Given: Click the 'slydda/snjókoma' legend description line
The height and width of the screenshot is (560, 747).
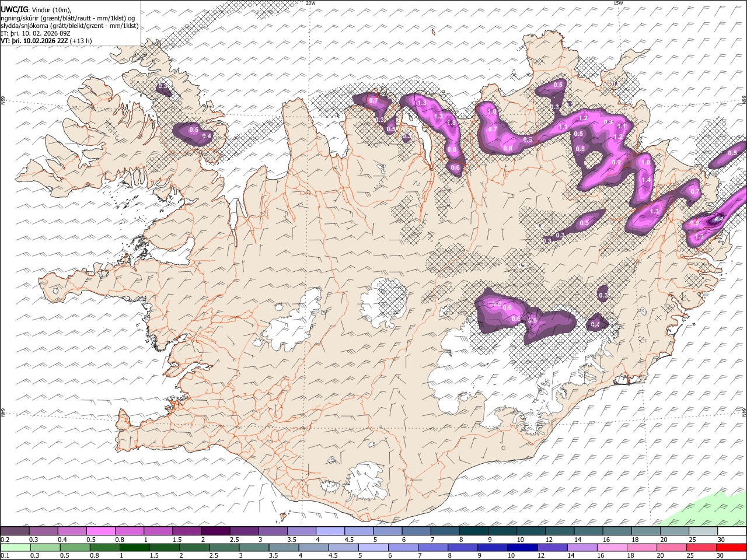Looking at the screenshot, I should tap(69, 26).
